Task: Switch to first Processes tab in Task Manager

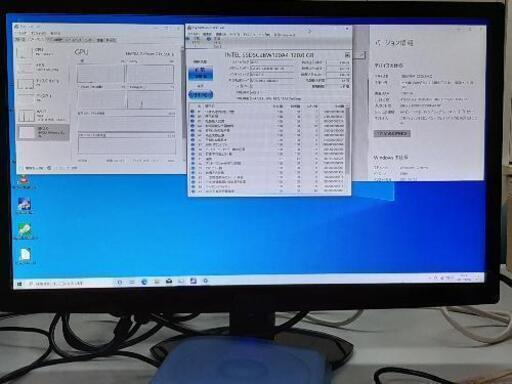Action: [x=21, y=40]
